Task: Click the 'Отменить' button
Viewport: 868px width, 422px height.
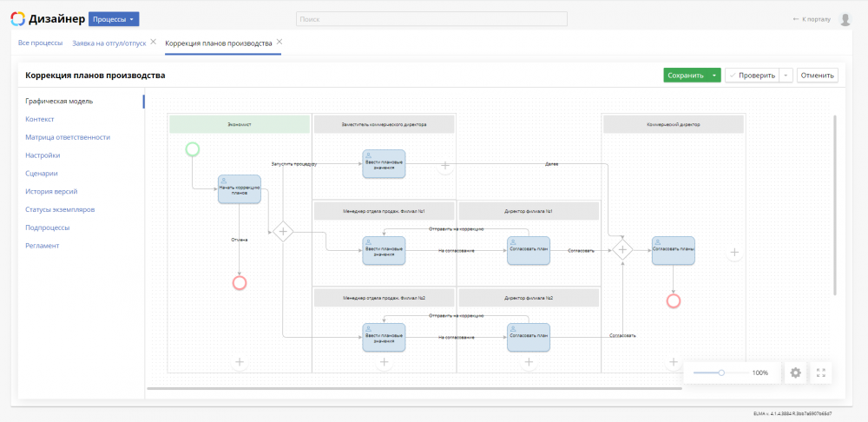Action: 817,76
